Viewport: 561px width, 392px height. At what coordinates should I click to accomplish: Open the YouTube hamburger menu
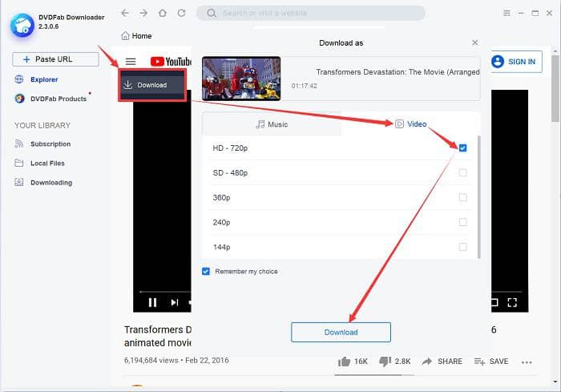tap(131, 62)
